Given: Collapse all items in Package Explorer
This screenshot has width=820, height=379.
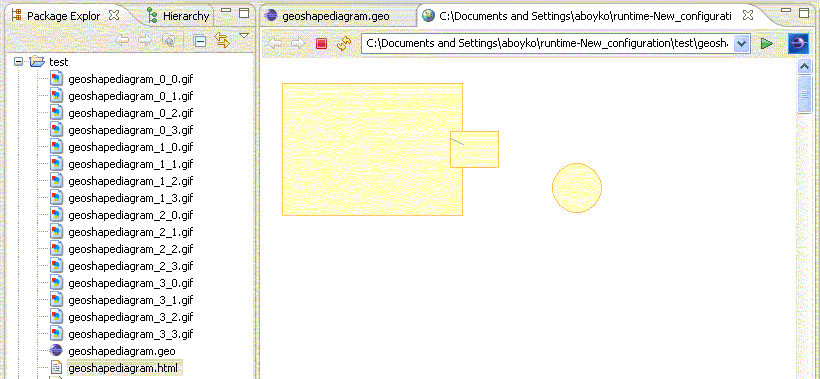Looking at the screenshot, I should [199, 41].
